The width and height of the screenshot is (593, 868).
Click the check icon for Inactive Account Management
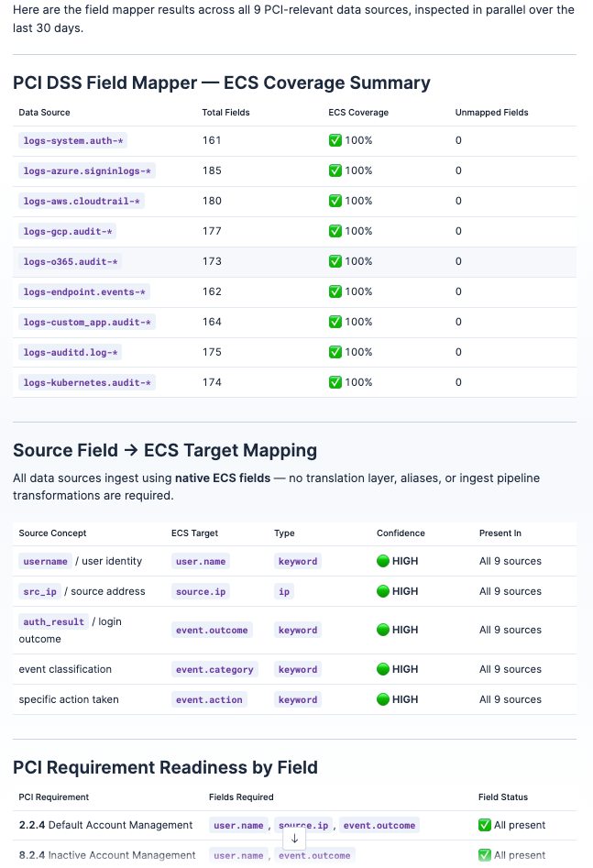(485, 855)
